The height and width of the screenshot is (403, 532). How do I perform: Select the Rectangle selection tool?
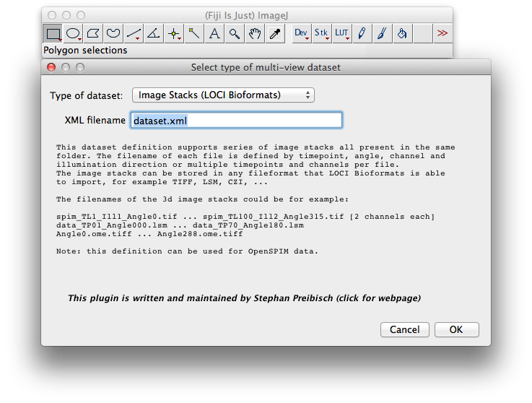click(x=53, y=33)
